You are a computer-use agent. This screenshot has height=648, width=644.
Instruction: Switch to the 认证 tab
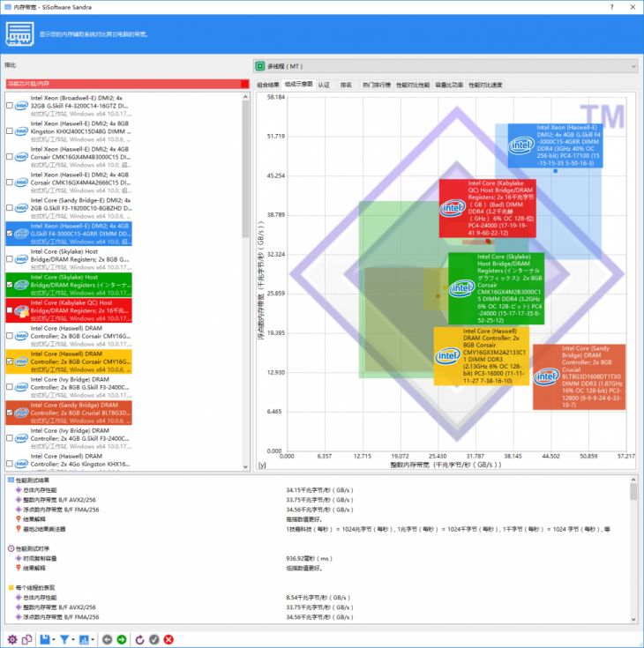pos(324,85)
